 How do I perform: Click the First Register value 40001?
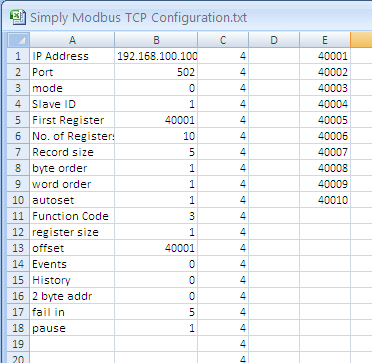[156, 120]
